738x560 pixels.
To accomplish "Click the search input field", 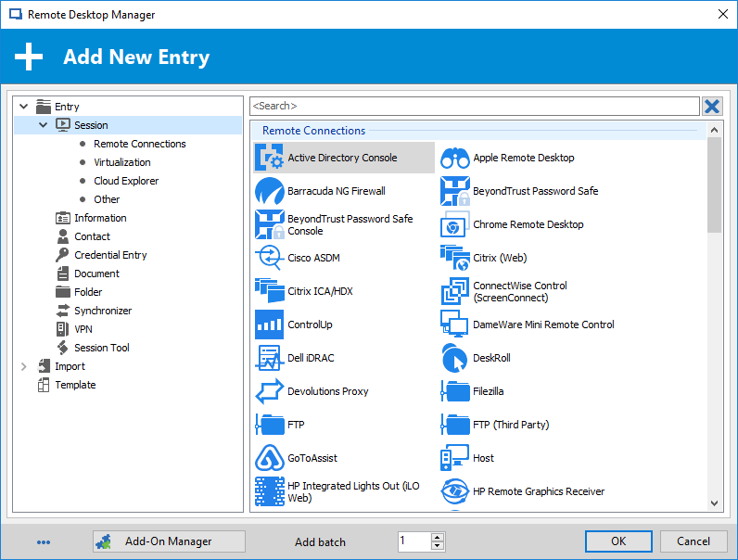I will [x=474, y=107].
